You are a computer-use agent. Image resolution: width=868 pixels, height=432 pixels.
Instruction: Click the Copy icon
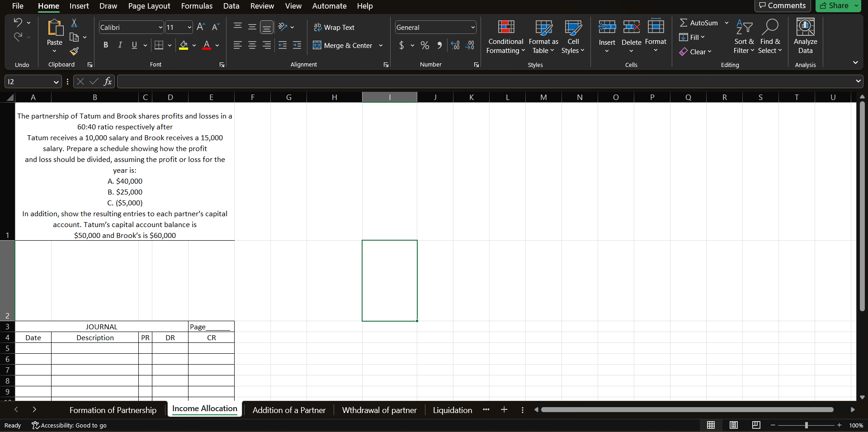click(x=74, y=38)
